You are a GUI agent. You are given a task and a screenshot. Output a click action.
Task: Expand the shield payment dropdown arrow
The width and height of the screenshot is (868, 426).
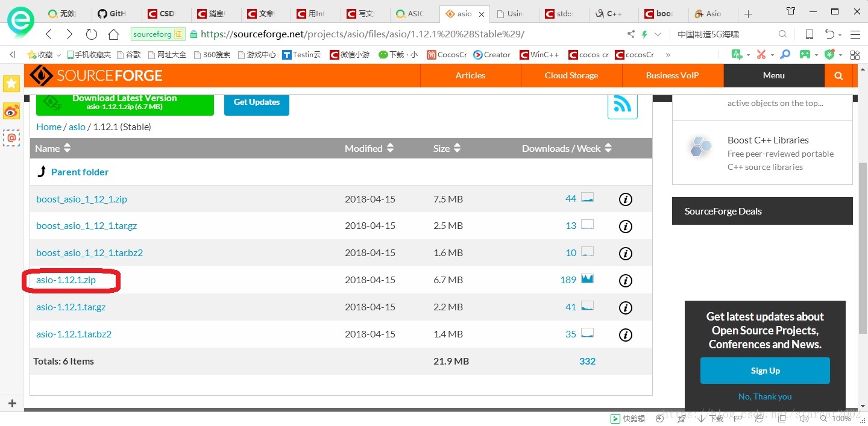840,55
